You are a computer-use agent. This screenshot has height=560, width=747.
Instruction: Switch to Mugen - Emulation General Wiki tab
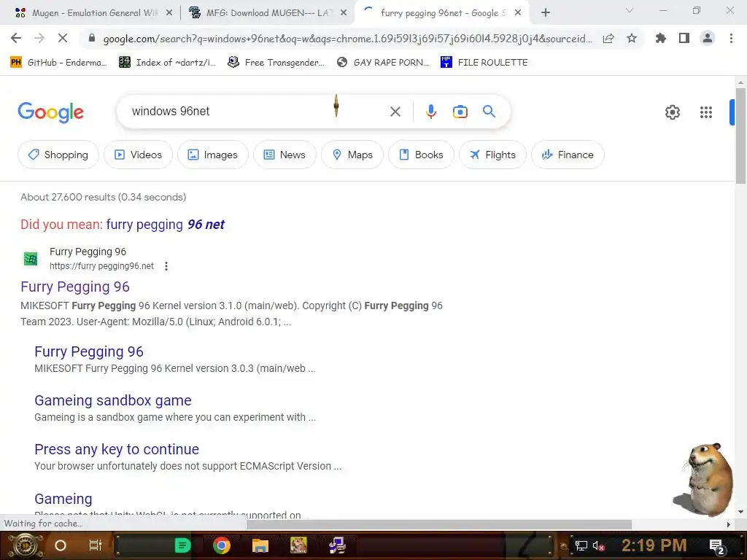[93, 13]
